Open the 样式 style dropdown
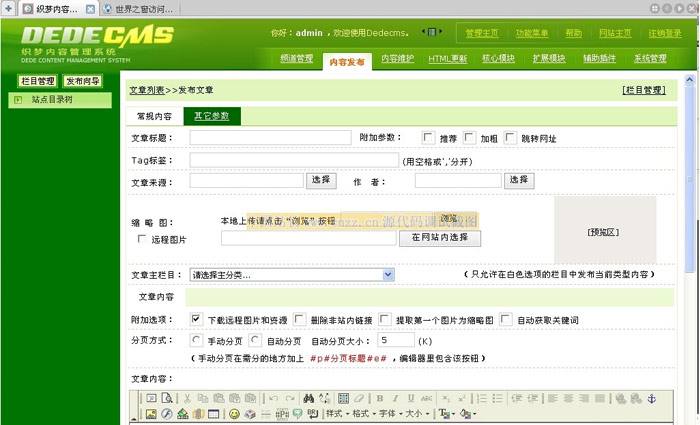 (x=337, y=413)
